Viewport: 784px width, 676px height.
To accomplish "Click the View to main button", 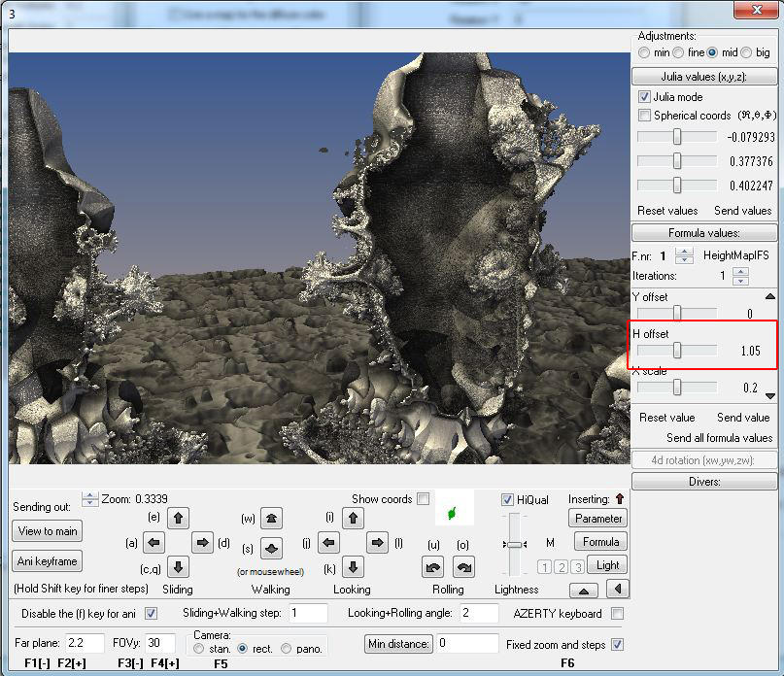I will coord(48,531).
